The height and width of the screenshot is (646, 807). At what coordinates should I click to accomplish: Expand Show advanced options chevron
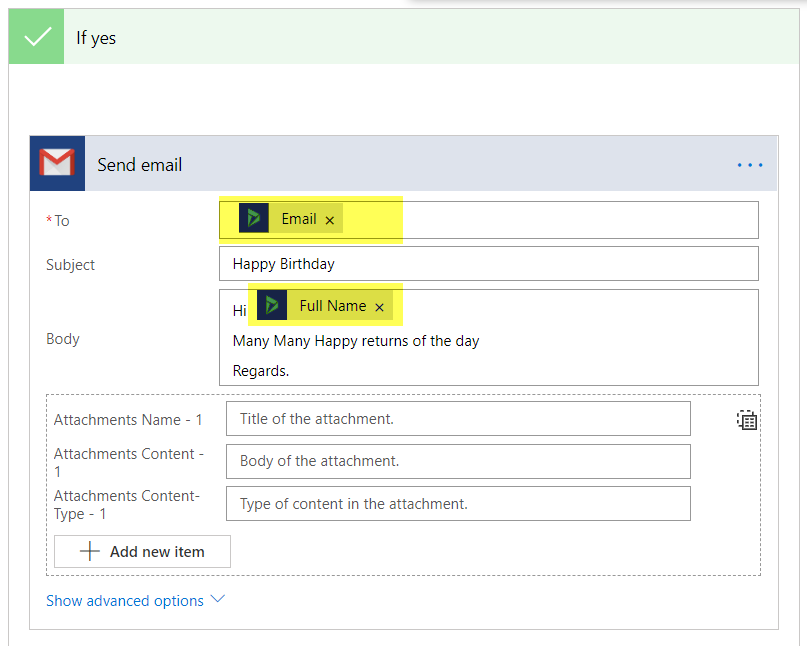click(x=218, y=599)
